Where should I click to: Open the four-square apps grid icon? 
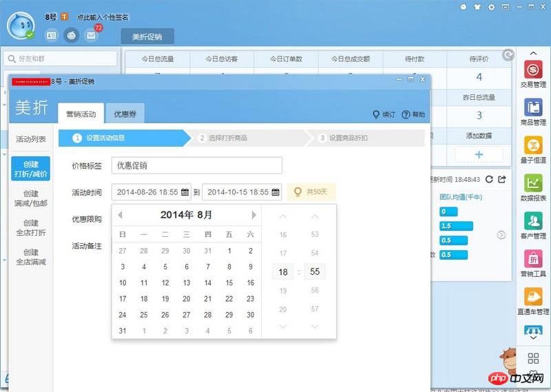coord(533,358)
